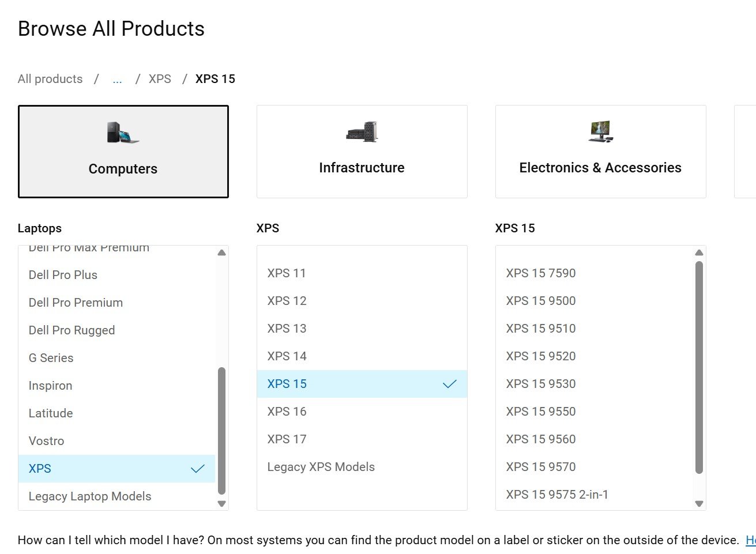Choose XPS 13 from the XPS list

tap(287, 329)
